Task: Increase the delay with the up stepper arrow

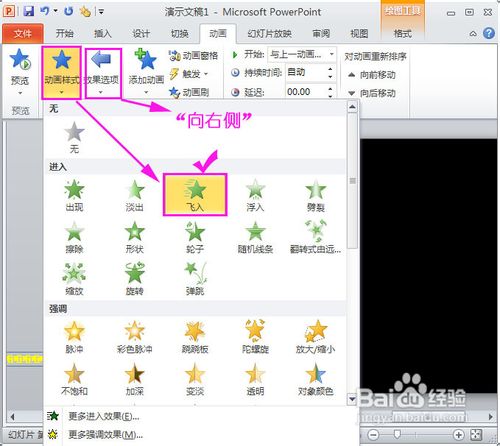Action: pos(330,88)
